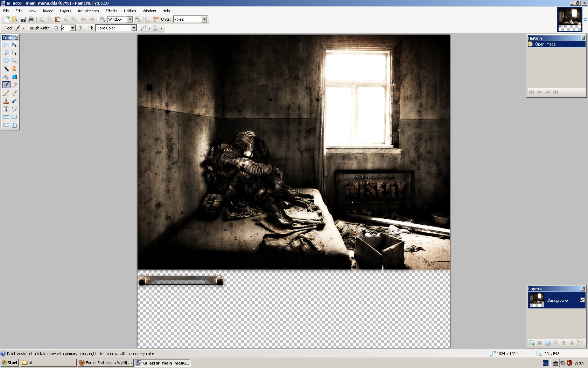
Task: Select the Rectangle shape tool
Action: [x=6, y=117]
